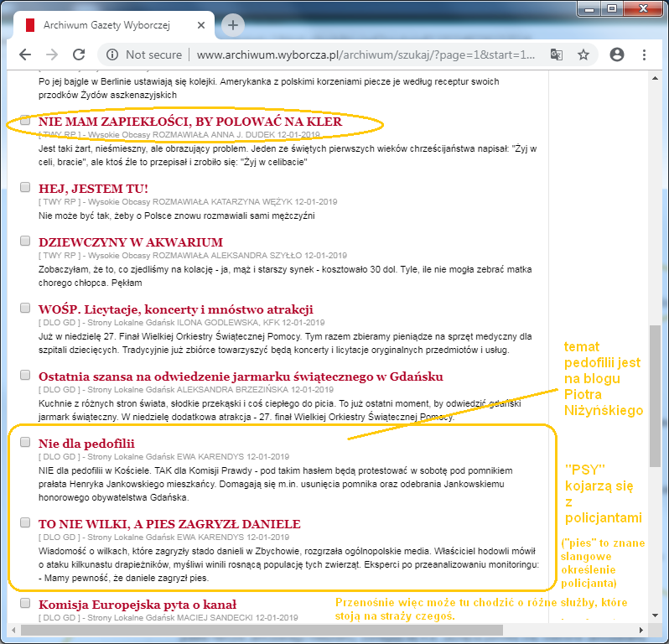Click the vertical scrollbar up arrow
Viewport: 669px width, 644px height.
(x=655, y=78)
